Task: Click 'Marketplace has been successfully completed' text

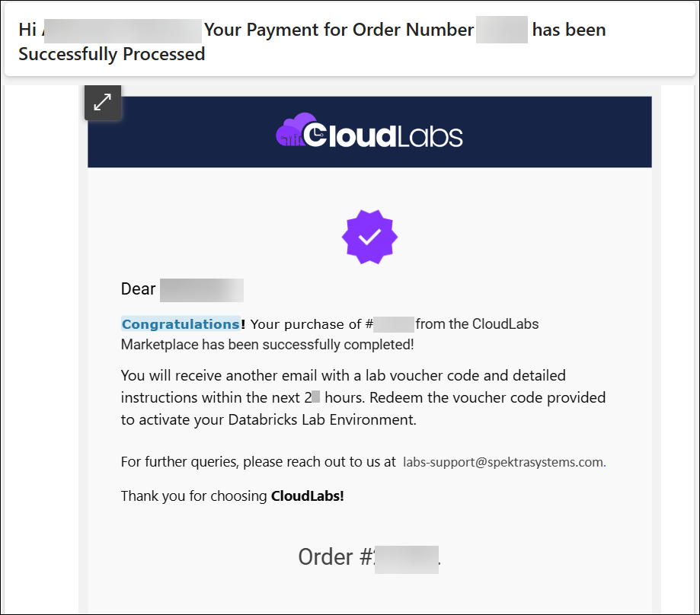Action: pyautogui.click(x=267, y=345)
